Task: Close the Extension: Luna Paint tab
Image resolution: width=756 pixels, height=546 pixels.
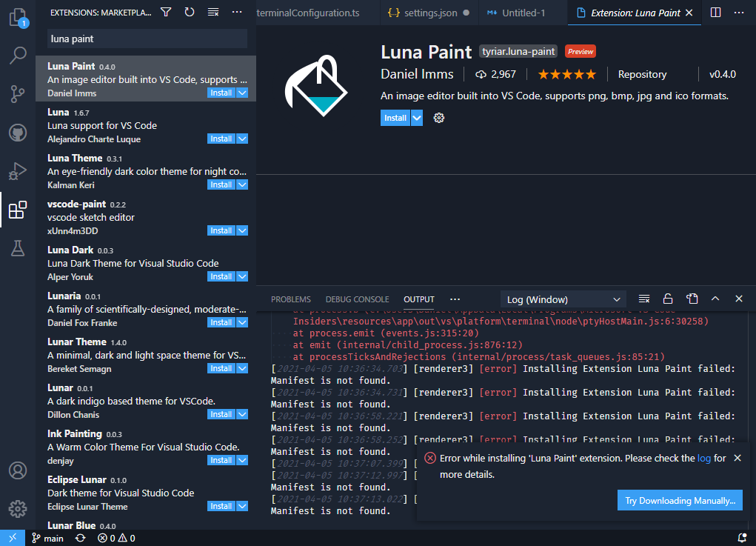Action: 689,13
